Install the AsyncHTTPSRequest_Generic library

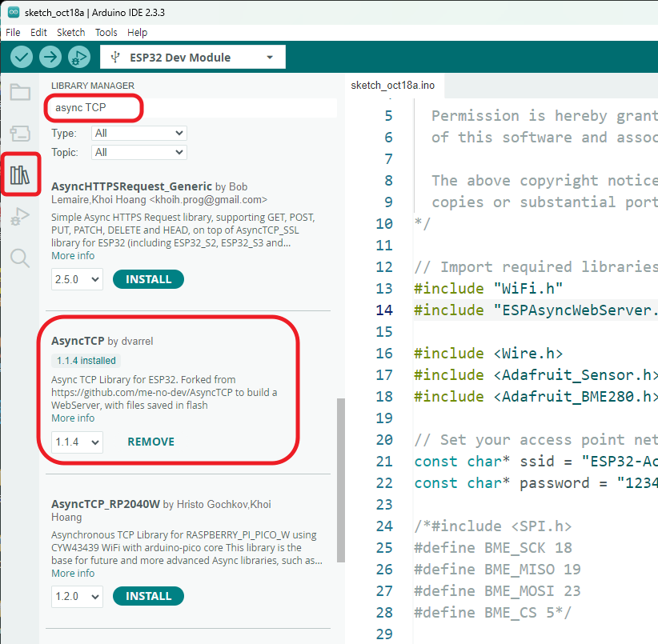[149, 279]
